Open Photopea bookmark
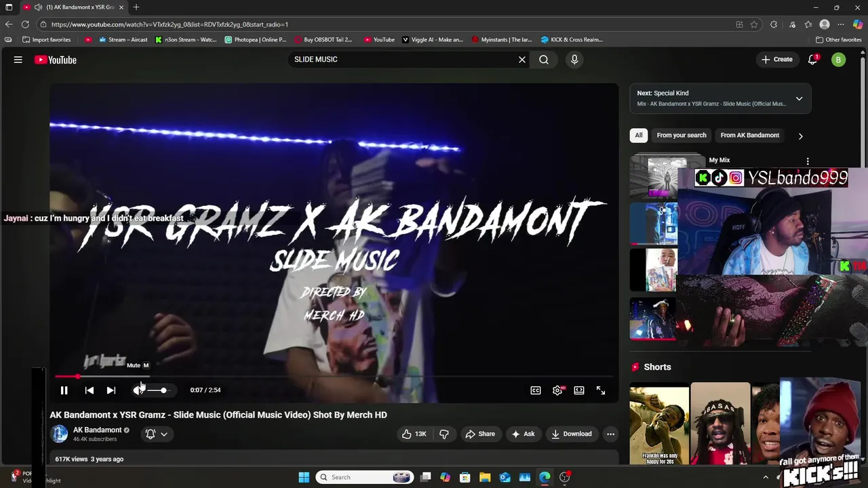Screen dimensions: 868x488 256,39
